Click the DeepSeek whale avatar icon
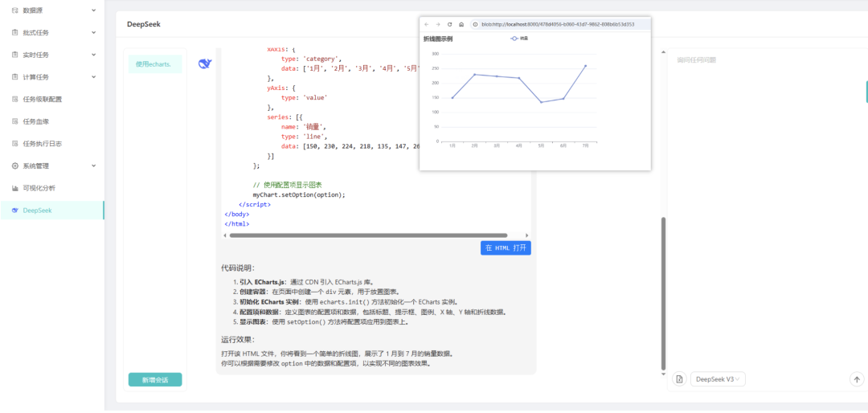 click(x=205, y=64)
